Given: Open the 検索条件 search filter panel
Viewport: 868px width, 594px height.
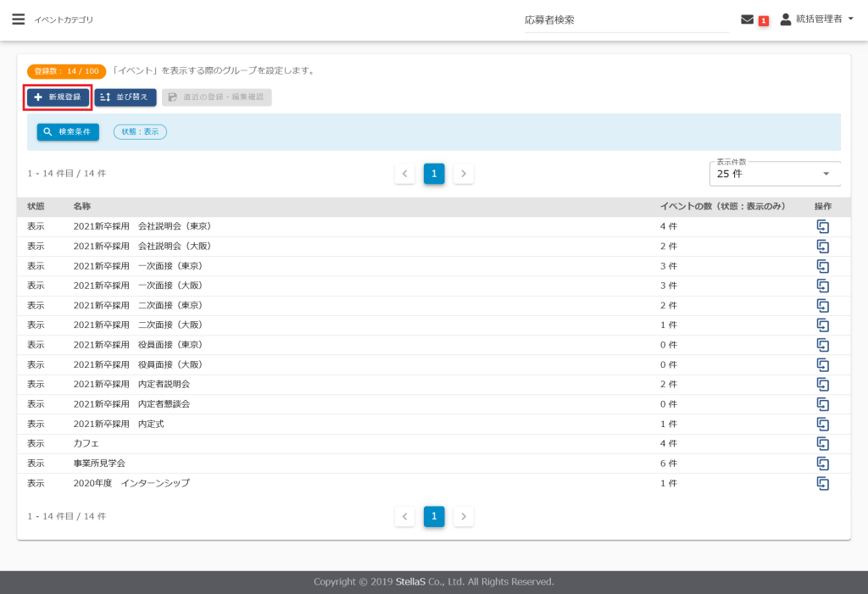Looking at the screenshot, I should tap(68, 132).
